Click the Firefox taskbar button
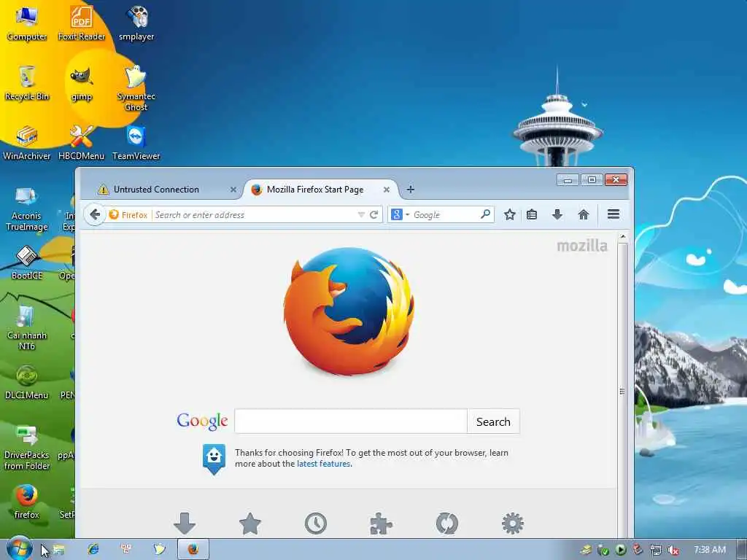 click(x=193, y=549)
